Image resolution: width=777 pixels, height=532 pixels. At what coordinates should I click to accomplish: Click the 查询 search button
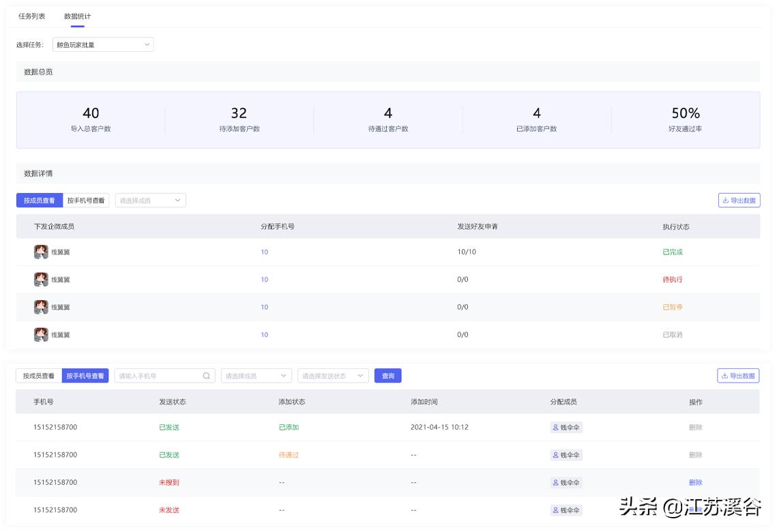(x=386, y=375)
